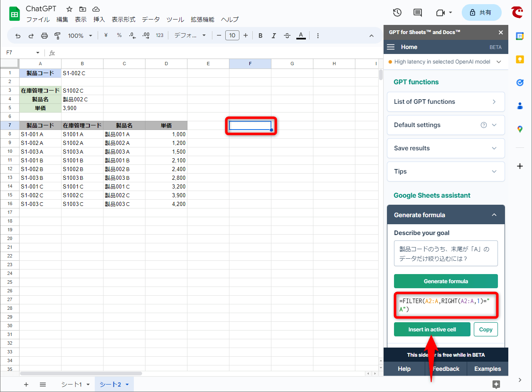Click the Describe your goal text field
The image size is (532, 392).
click(x=446, y=254)
